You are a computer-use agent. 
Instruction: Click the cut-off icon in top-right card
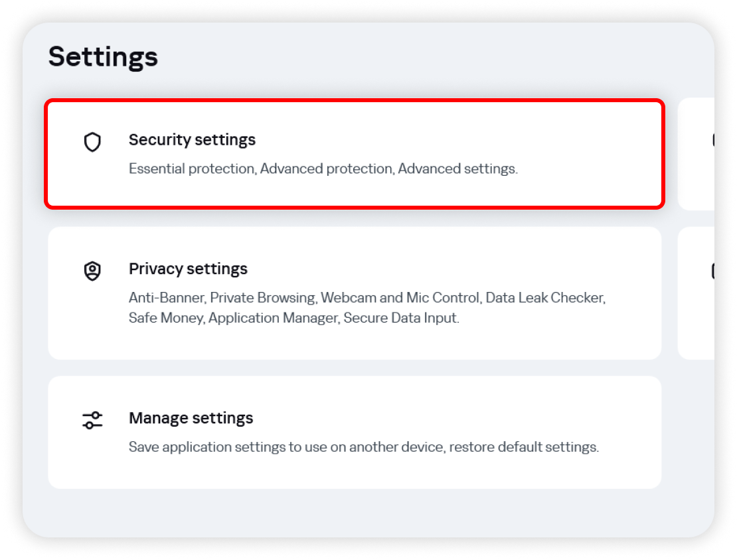point(712,140)
